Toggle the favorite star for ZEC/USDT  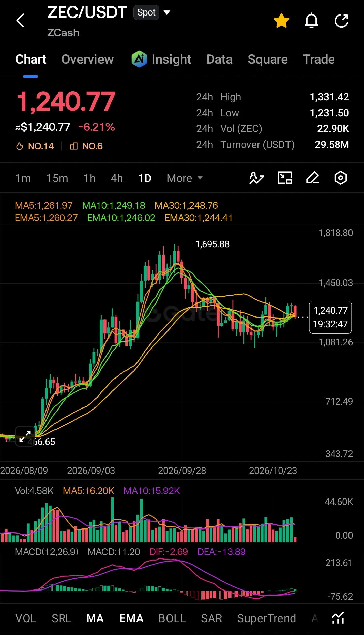pyautogui.click(x=281, y=21)
